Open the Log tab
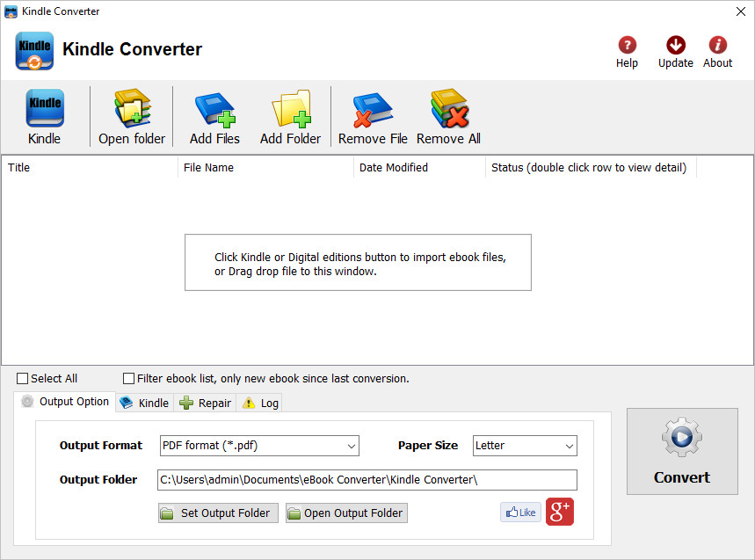755x560 pixels. coord(260,403)
